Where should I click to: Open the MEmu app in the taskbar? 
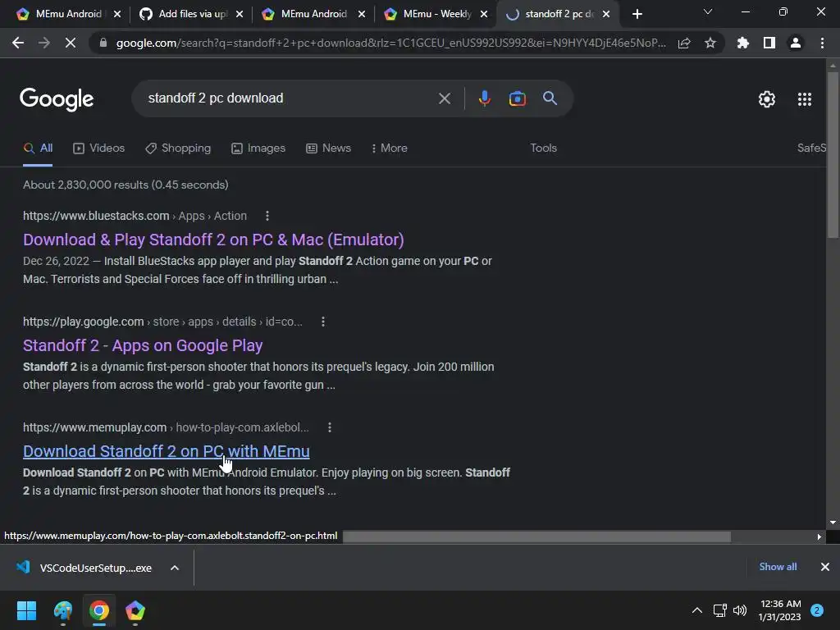135,610
